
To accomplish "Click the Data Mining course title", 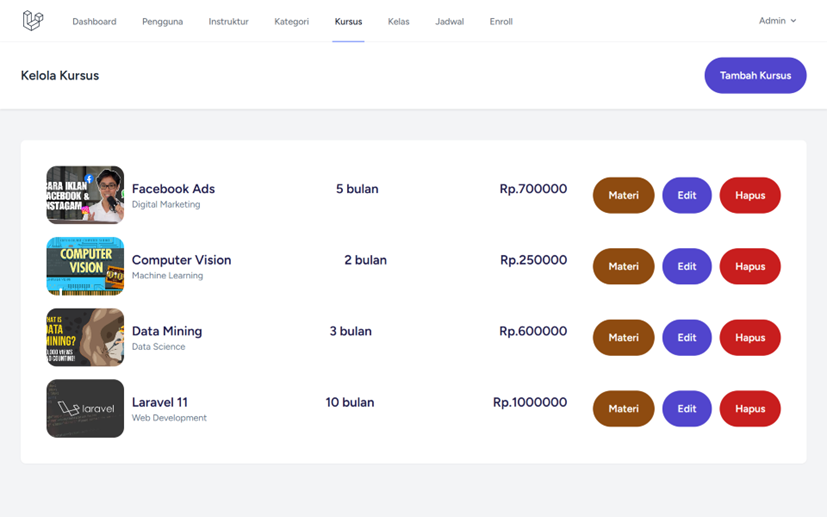I will [x=167, y=331].
